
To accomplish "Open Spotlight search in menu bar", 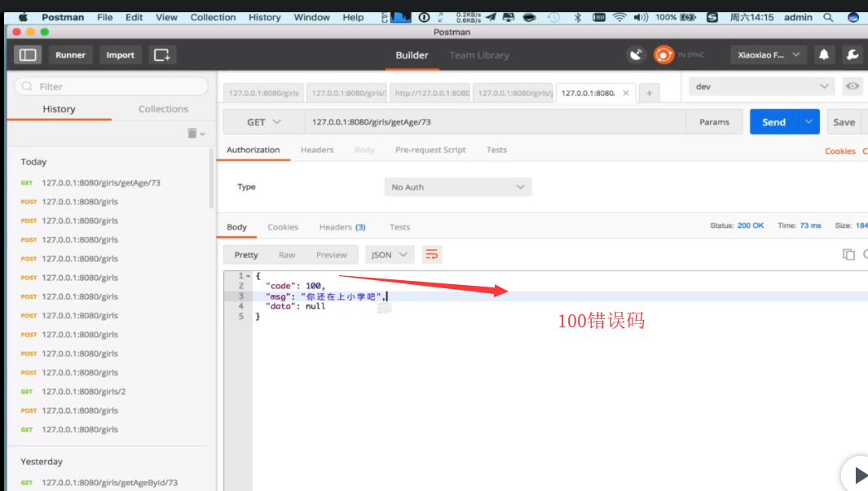I will point(828,17).
